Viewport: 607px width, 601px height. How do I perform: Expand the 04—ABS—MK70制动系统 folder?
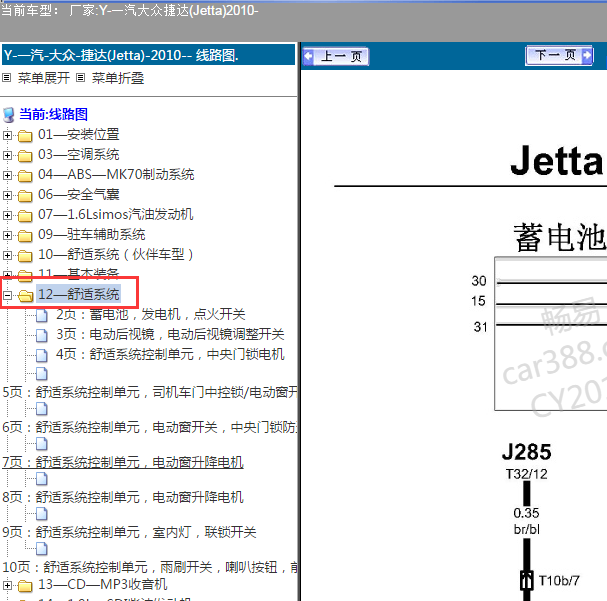coord(7,175)
